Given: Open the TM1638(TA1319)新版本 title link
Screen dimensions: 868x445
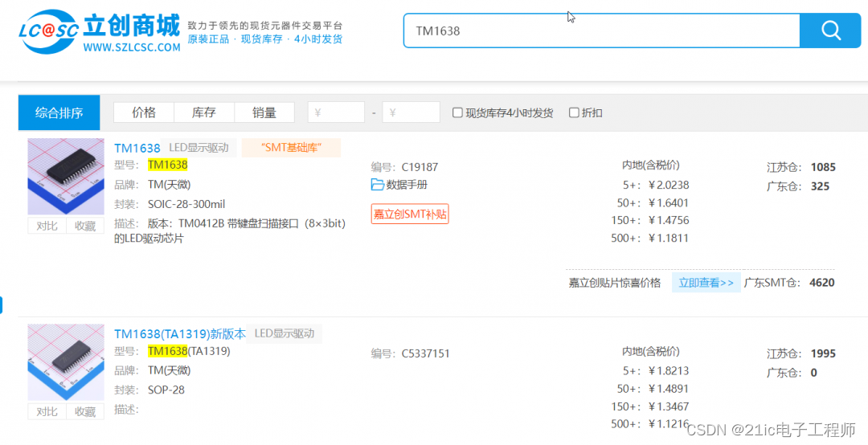Looking at the screenshot, I should click(180, 334).
